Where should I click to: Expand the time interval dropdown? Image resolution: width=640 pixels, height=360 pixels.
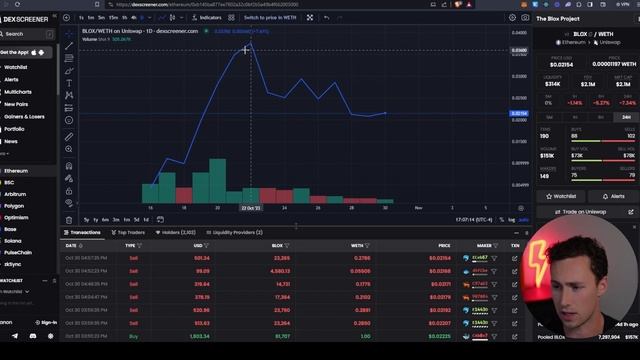tap(149, 18)
